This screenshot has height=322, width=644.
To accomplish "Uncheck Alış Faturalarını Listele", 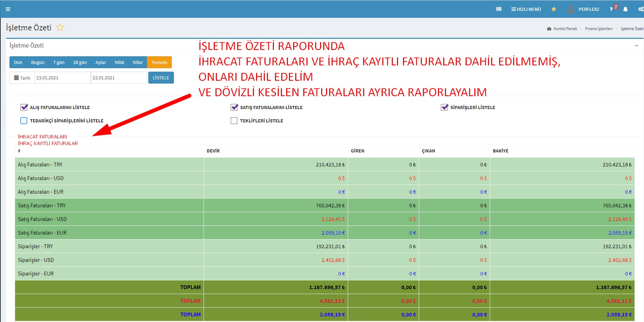I will [x=24, y=107].
